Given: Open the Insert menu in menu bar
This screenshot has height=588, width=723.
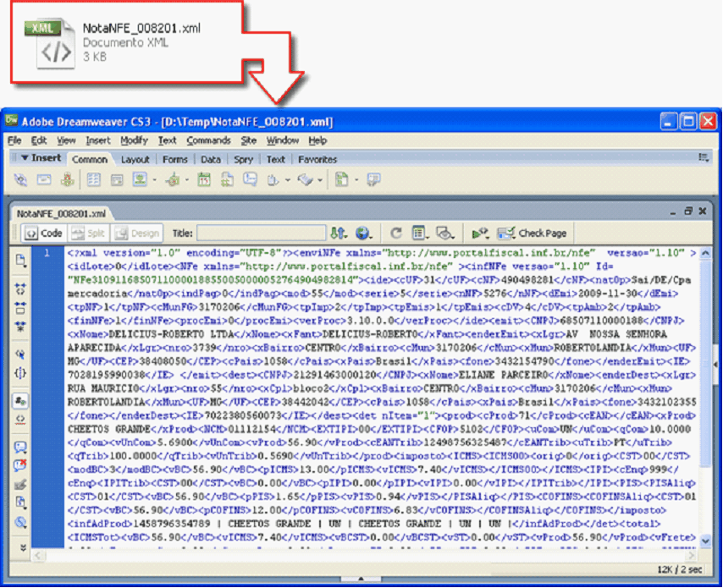Looking at the screenshot, I should coord(97,140).
